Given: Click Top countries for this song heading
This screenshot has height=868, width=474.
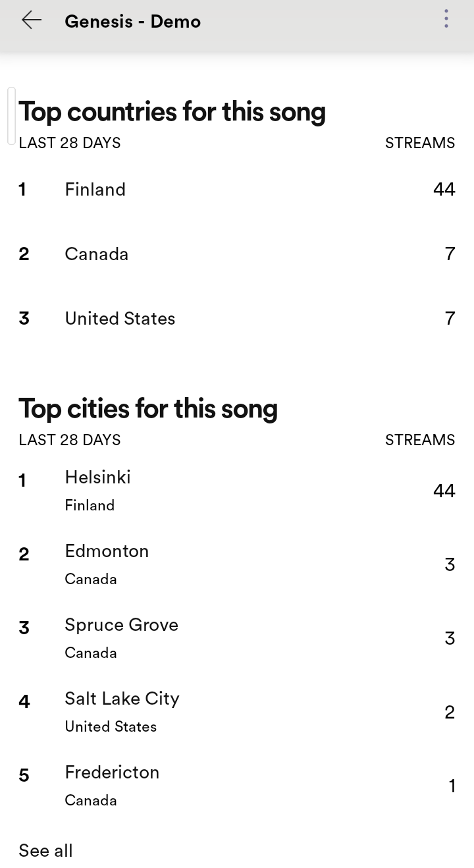Looking at the screenshot, I should coord(172,112).
